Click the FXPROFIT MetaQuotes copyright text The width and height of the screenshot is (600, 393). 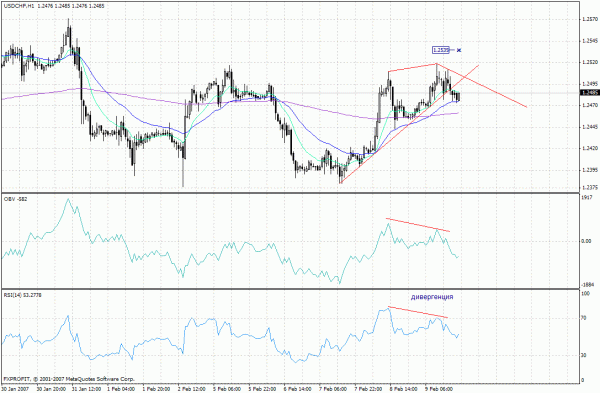[x=69, y=379]
